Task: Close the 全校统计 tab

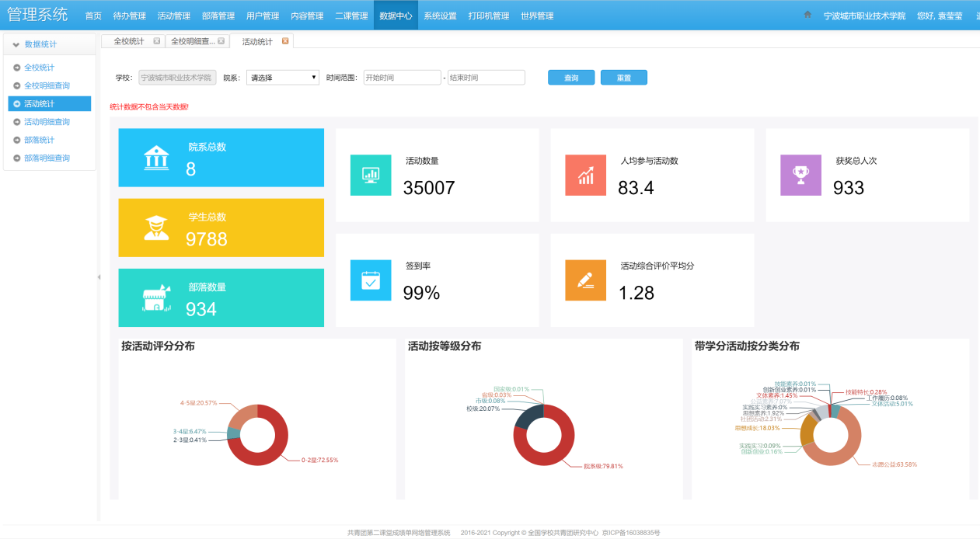Action: point(157,41)
